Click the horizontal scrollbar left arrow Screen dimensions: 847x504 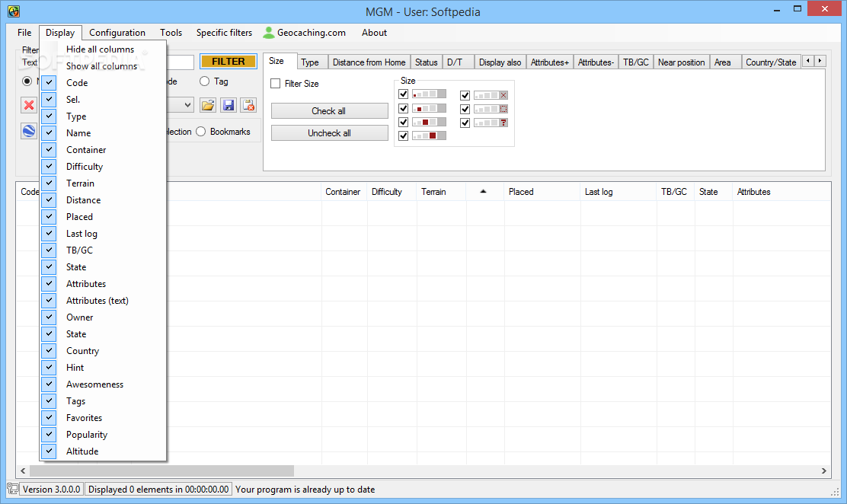tap(23, 471)
